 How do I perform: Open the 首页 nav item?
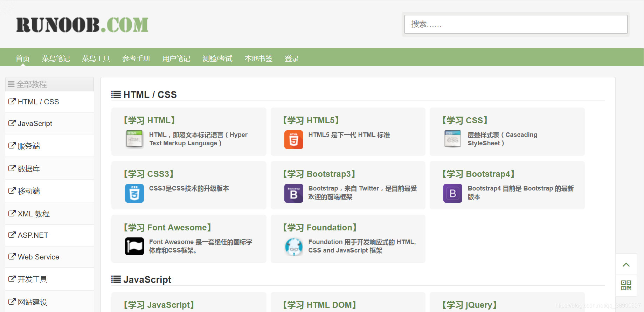[x=23, y=58]
